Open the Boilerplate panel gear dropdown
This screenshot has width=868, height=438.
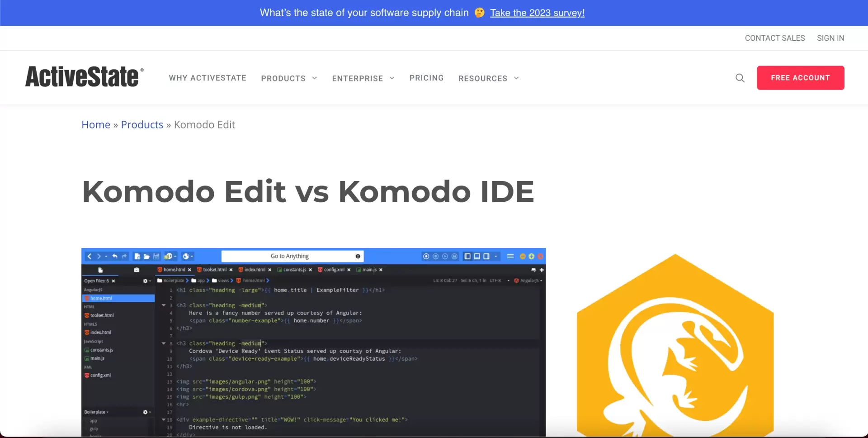(x=146, y=412)
